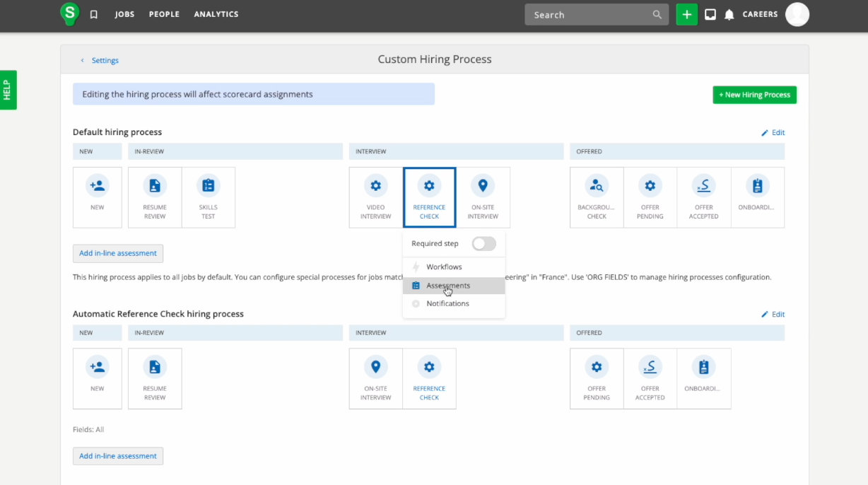Choose Assessments from the stage popup menu
The image size is (868, 485).
click(x=448, y=286)
